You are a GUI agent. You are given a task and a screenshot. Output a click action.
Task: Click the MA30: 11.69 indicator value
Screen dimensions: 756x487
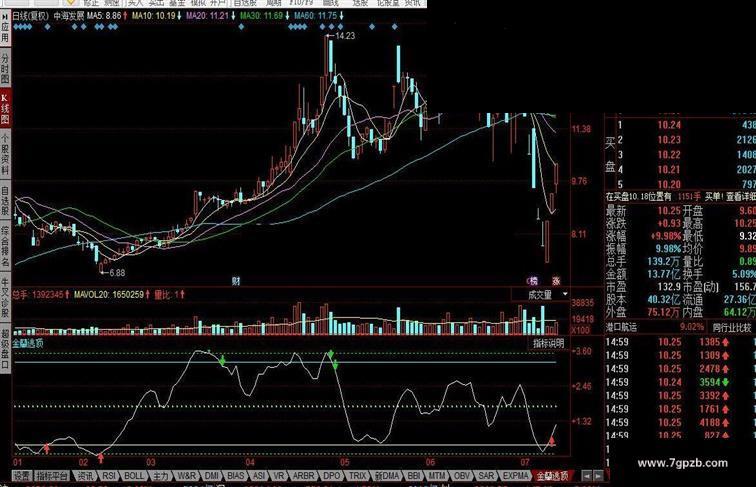tap(261, 15)
